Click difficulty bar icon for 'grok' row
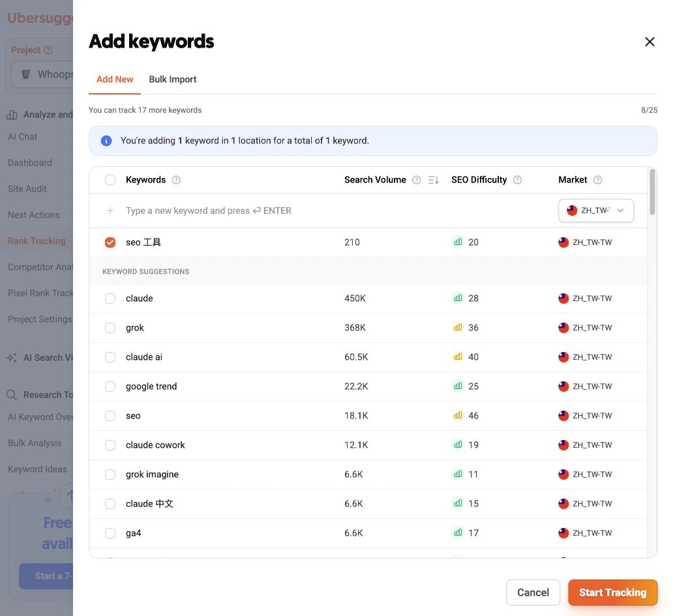This screenshot has width=673, height=616. pyautogui.click(x=458, y=327)
